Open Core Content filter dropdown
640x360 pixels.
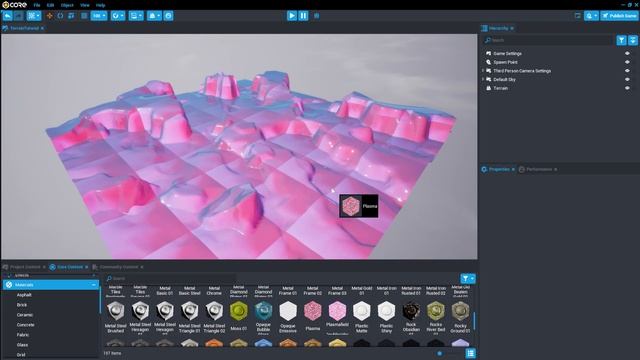(x=468, y=279)
